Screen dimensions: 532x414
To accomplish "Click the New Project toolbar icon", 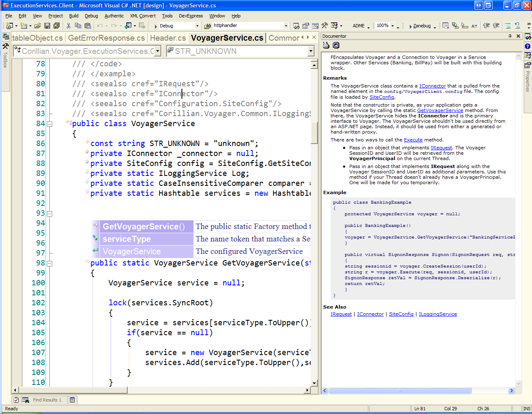I will 10,26.
